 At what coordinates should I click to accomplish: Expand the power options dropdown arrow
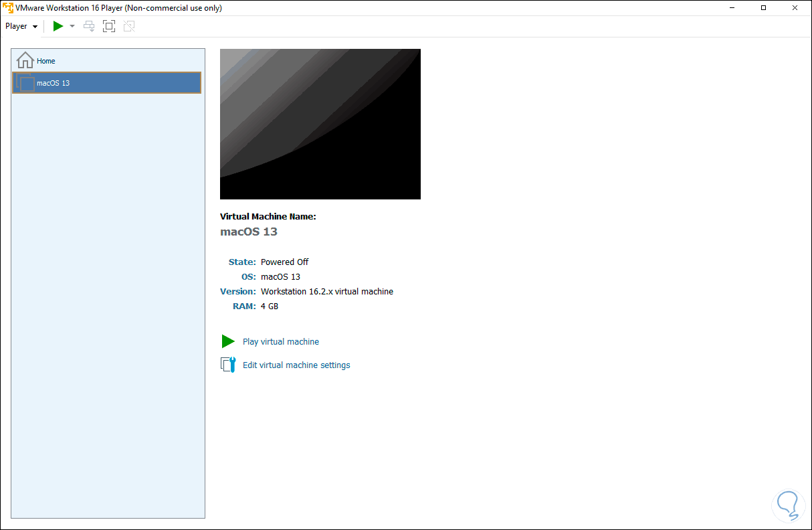(x=72, y=26)
